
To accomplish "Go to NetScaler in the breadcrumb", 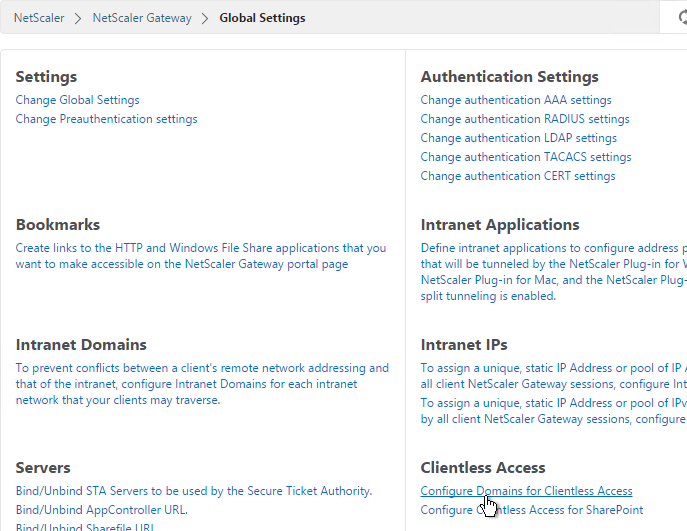I will click(x=39, y=18).
